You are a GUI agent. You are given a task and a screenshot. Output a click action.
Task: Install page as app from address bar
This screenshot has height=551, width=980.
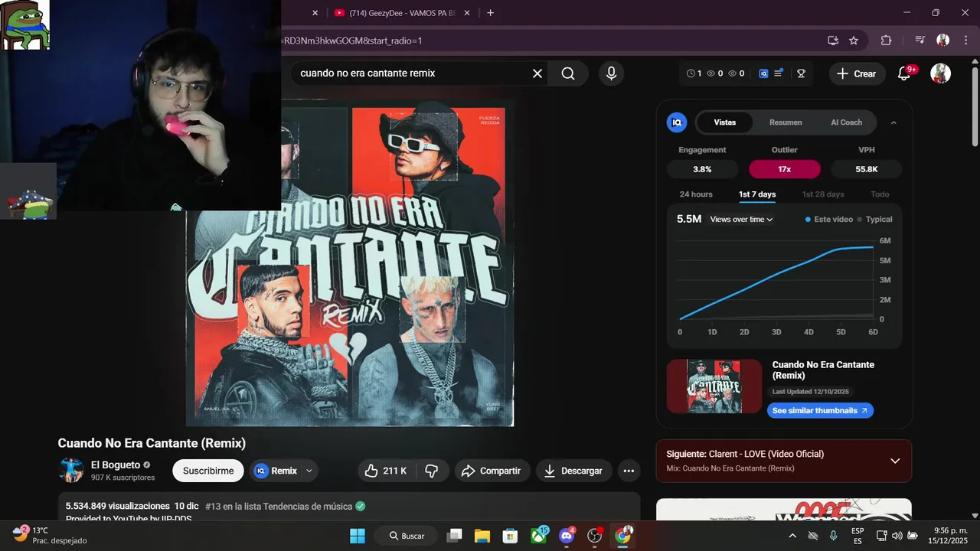tap(833, 41)
